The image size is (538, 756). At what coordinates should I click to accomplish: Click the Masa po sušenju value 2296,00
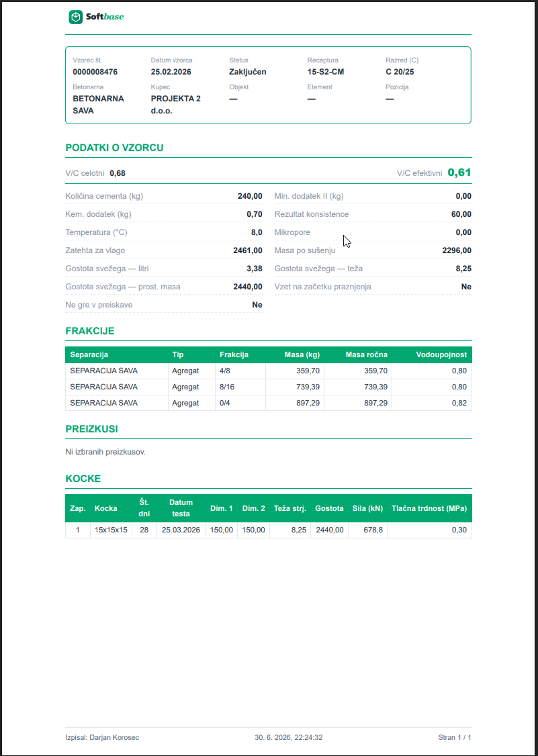[457, 250]
